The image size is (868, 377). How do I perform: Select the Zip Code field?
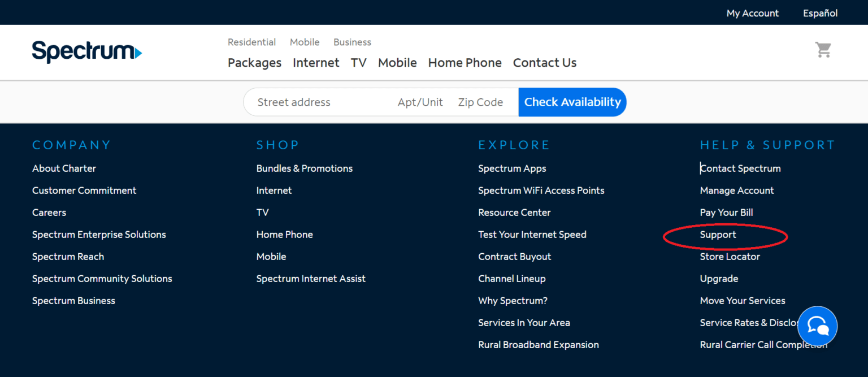(480, 102)
